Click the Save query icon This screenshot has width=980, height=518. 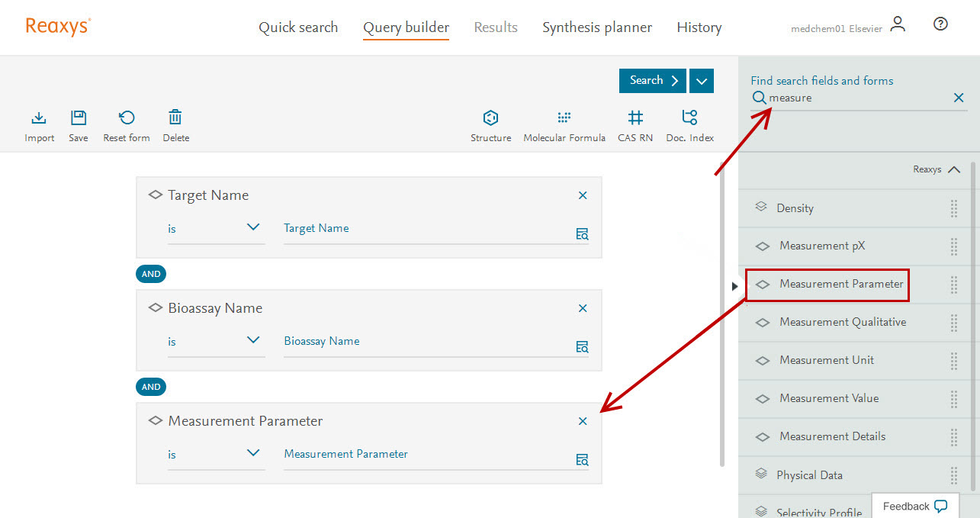(79, 118)
